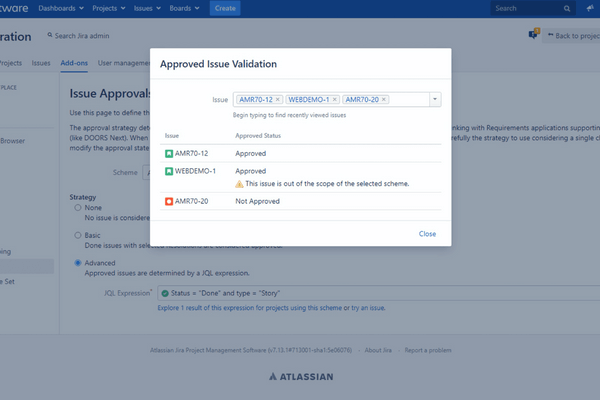Open the Boards menu
Viewport: 600px width, 400px height.
pyautogui.click(x=184, y=8)
